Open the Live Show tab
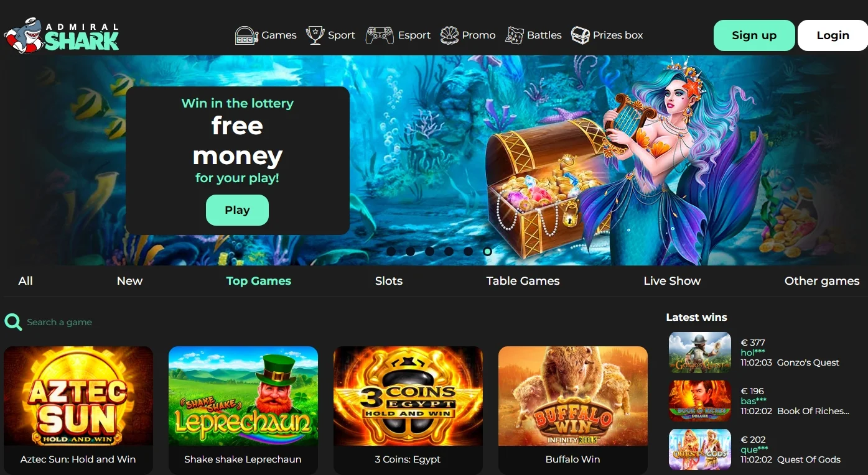This screenshot has width=868, height=475. click(672, 281)
